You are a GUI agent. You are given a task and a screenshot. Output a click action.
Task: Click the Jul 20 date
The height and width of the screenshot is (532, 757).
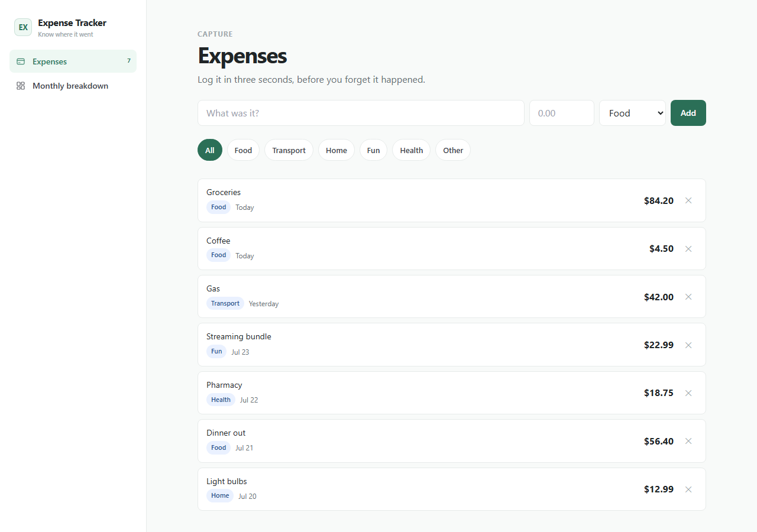[247, 497]
